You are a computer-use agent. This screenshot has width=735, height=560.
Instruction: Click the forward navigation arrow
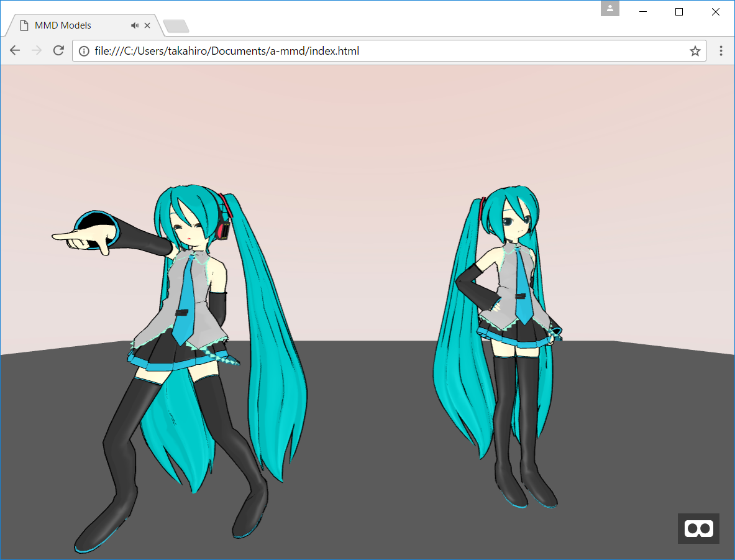tap(37, 50)
